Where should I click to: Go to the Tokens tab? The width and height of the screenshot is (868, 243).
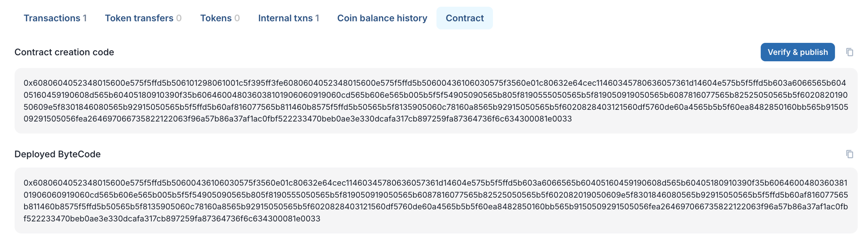220,18
